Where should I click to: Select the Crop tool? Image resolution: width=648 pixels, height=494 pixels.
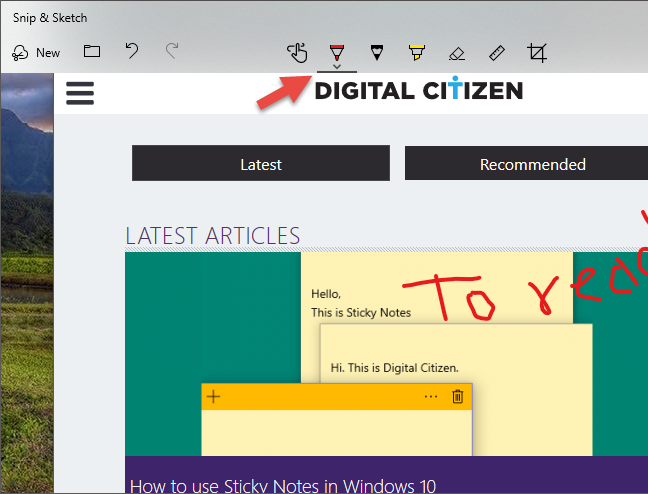pos(537,53)
